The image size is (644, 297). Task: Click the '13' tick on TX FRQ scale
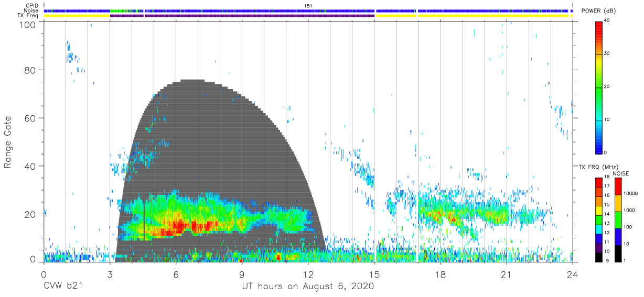[607, 224]
